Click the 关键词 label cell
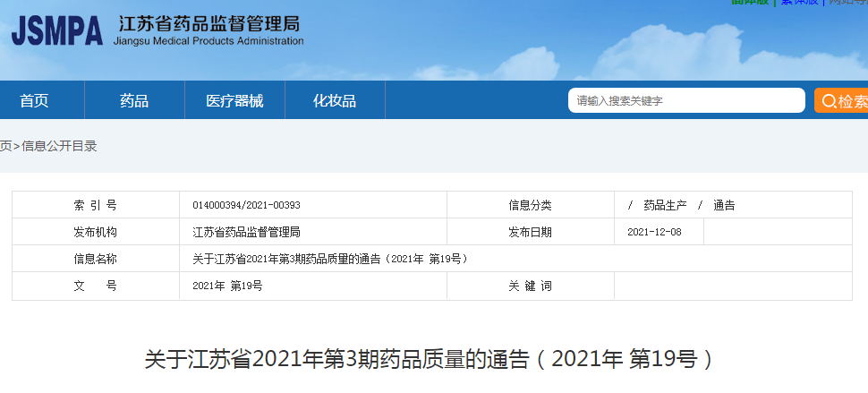The height and width of the screenshot is (393, 868). pyautogui.click(x=531, y=286)
